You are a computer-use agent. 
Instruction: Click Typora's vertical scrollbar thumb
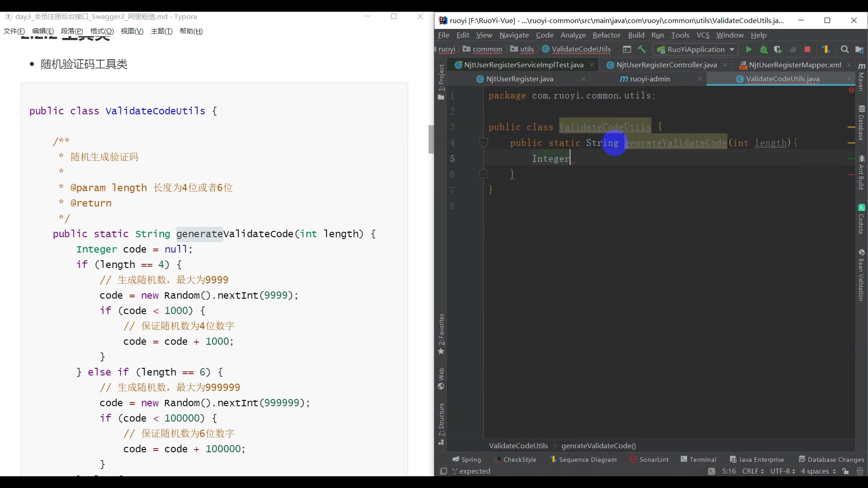[x=431, y=139]
